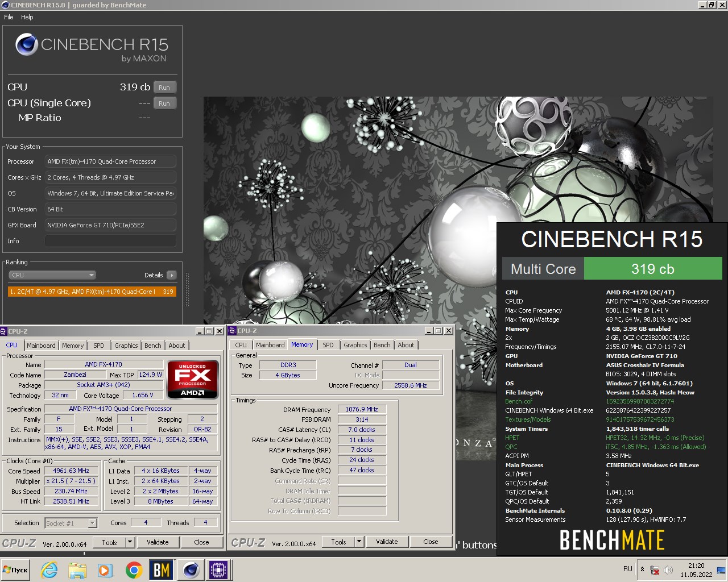The width and height of the screenshot is (728, 582).
Task: Open the Socket #1 selection dropdown
Action: [x=71, y=523]
